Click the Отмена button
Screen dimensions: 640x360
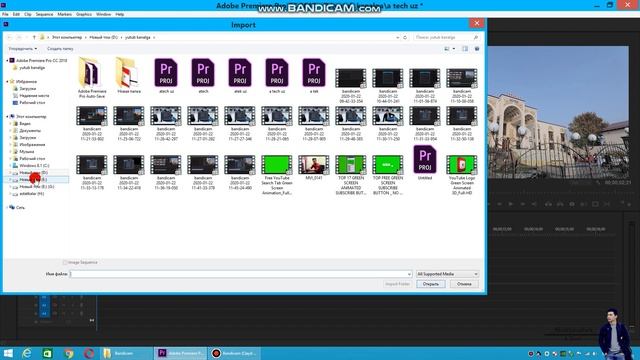(x=464, y=284)
